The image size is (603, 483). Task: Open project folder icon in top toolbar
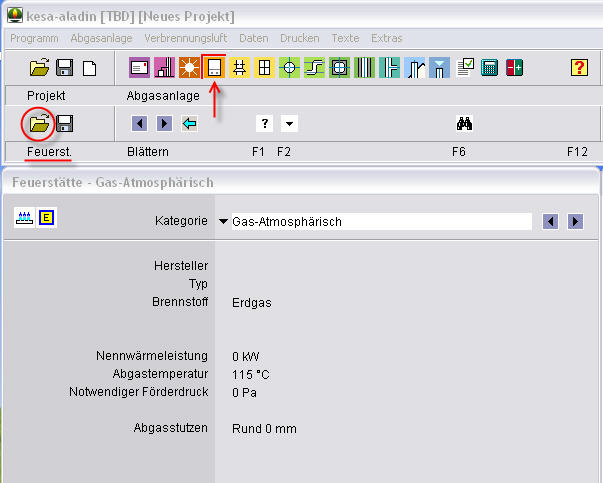[x=39, y=68]
